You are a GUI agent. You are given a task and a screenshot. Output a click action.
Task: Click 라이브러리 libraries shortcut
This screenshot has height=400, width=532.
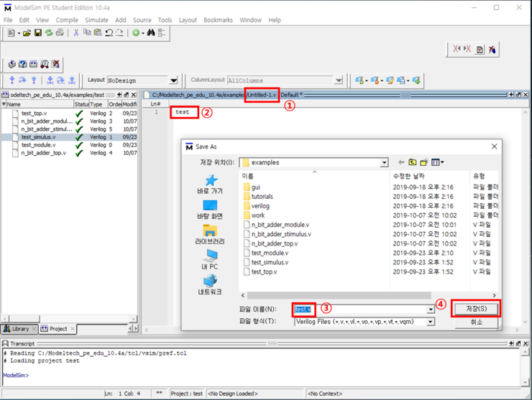pos(210,235)
